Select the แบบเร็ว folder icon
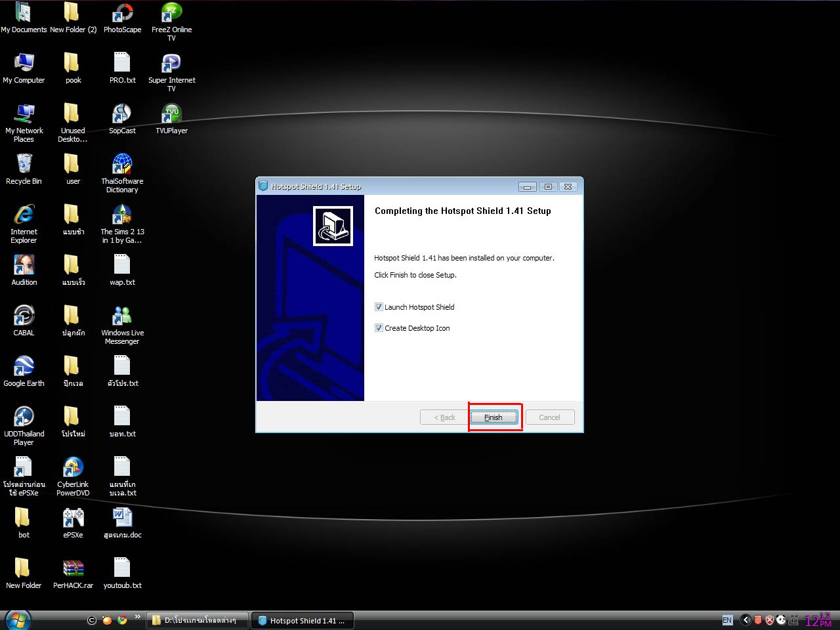 point(73,270)
